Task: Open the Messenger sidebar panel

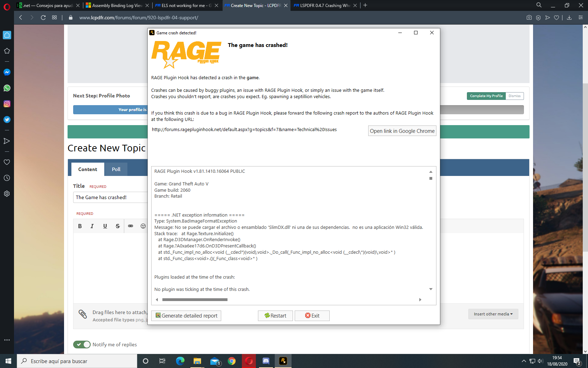Action: tap(7, 72)
